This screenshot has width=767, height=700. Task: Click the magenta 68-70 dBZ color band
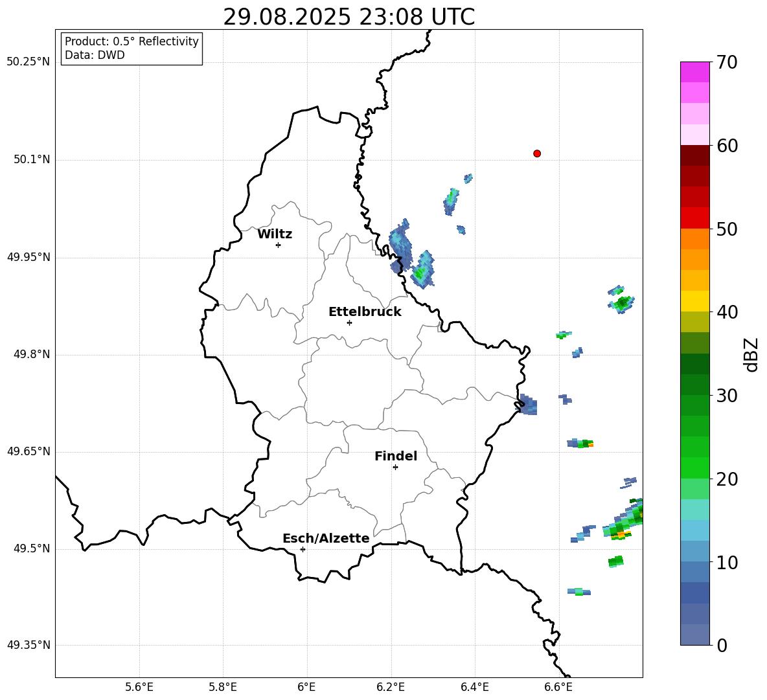[694, 72]
